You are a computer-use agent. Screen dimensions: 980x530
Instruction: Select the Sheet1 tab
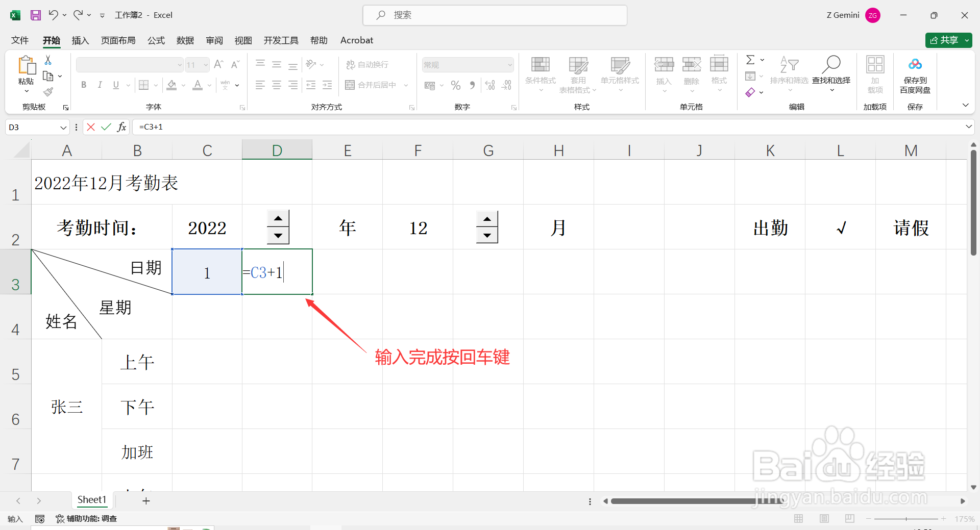point(92,500)
